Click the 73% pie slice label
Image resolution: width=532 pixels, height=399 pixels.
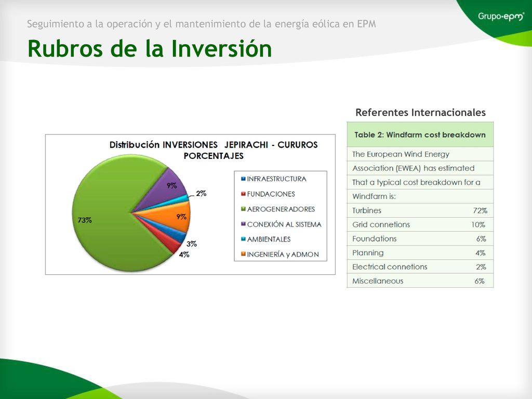click(85, 220)
